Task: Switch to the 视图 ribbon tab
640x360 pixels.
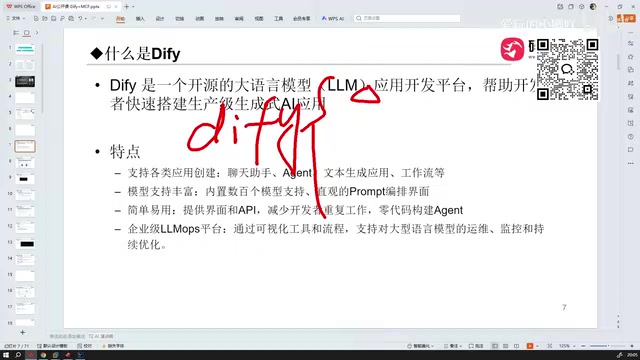Action: [259, 19]
